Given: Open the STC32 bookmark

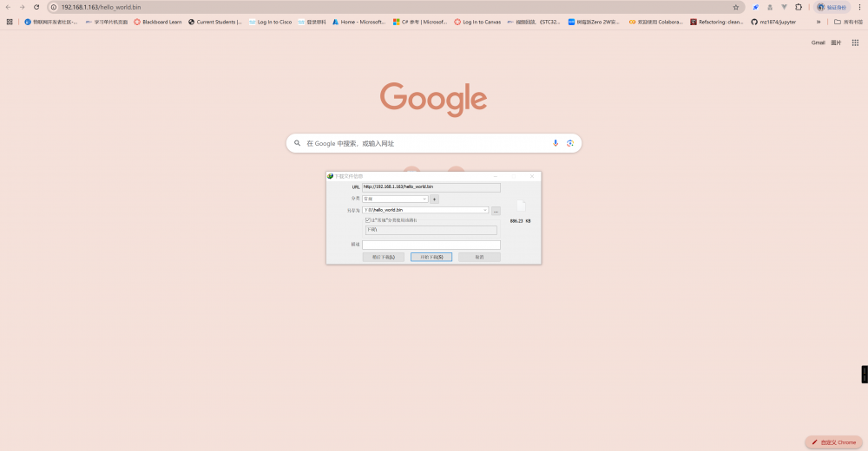Looking at the screenshot, I should [x=534, y=23].
